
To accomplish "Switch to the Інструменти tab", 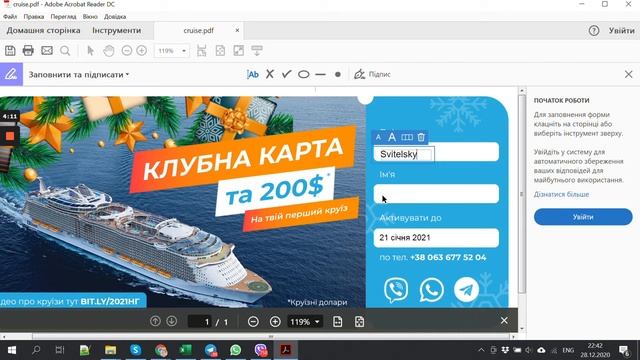I will pyautogui.click(x=116, y=31).
